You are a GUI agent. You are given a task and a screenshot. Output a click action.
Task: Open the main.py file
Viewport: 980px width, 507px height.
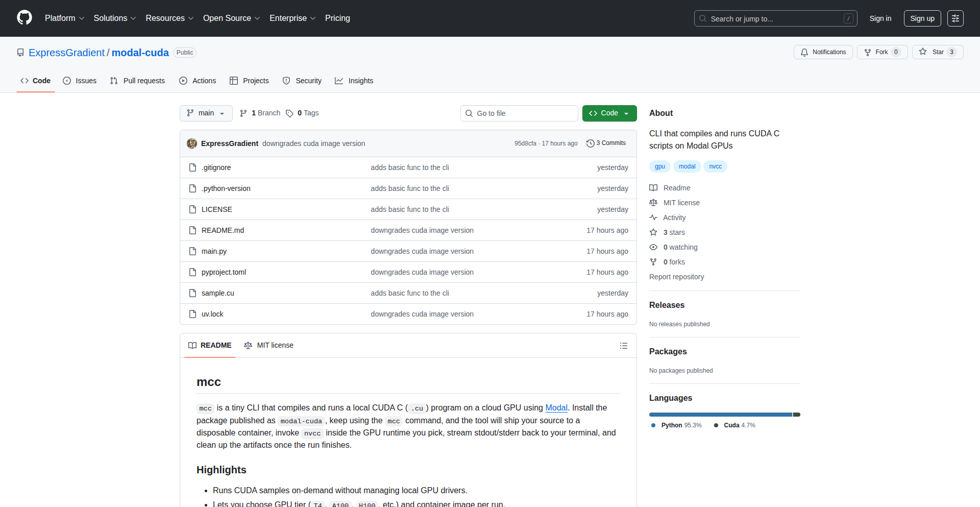pyautogui.click(x=214, y=251)
